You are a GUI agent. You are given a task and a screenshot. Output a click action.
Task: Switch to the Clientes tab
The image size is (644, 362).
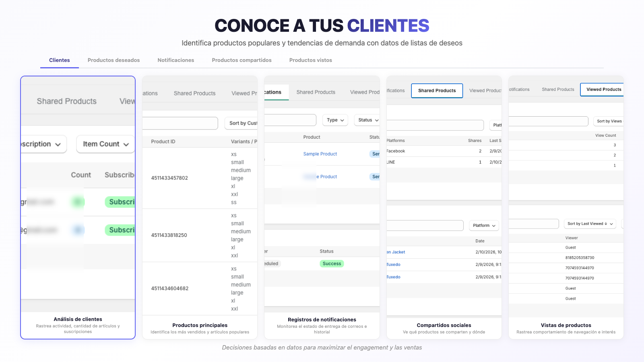[x=60, y=60]
